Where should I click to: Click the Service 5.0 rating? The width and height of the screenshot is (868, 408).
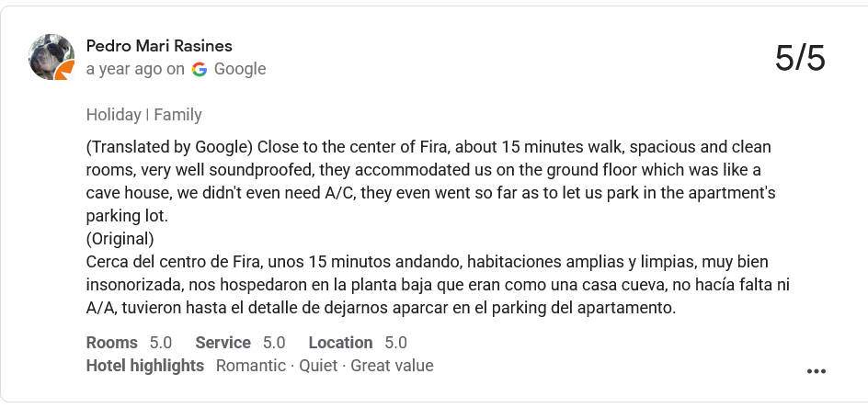240,343
